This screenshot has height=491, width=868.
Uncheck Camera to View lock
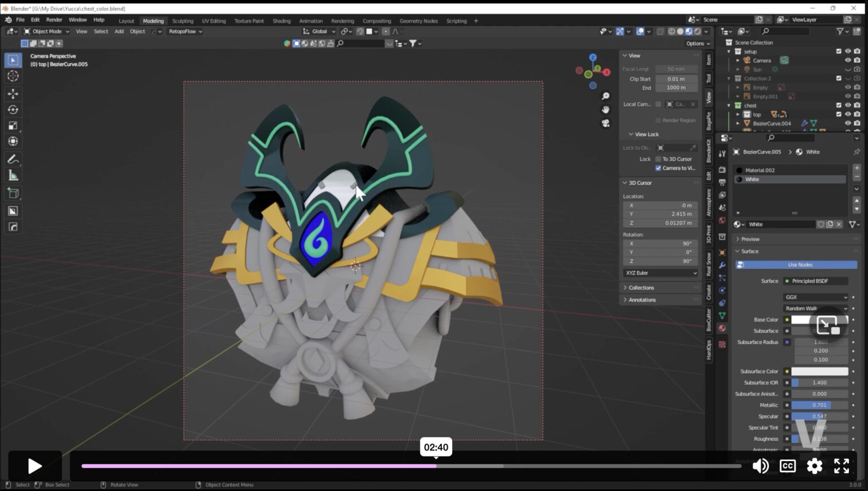click(658, 168)
